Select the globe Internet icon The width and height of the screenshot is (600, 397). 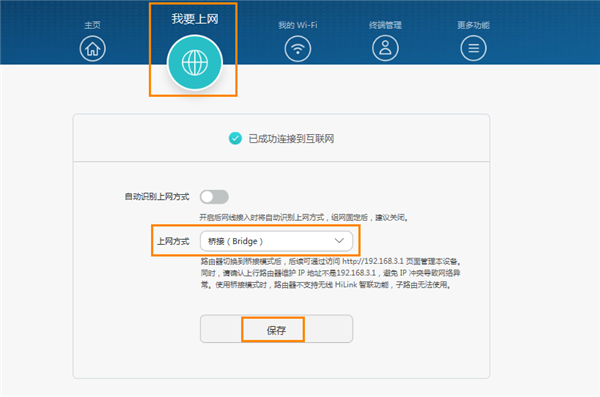click(195, 63)
